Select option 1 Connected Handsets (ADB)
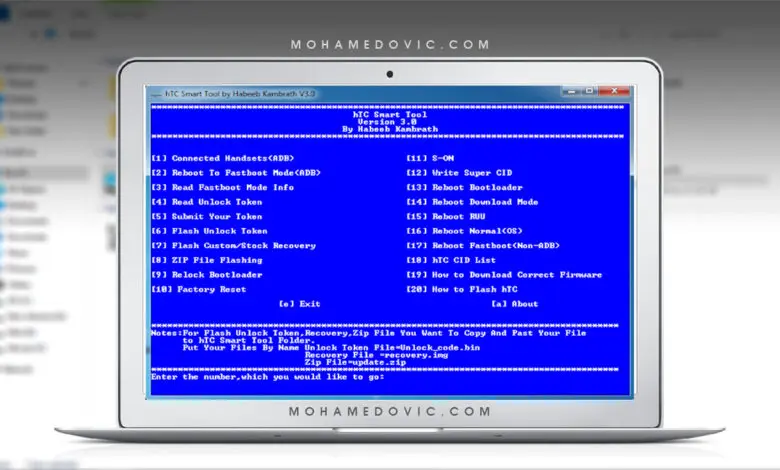 point(223,158)
